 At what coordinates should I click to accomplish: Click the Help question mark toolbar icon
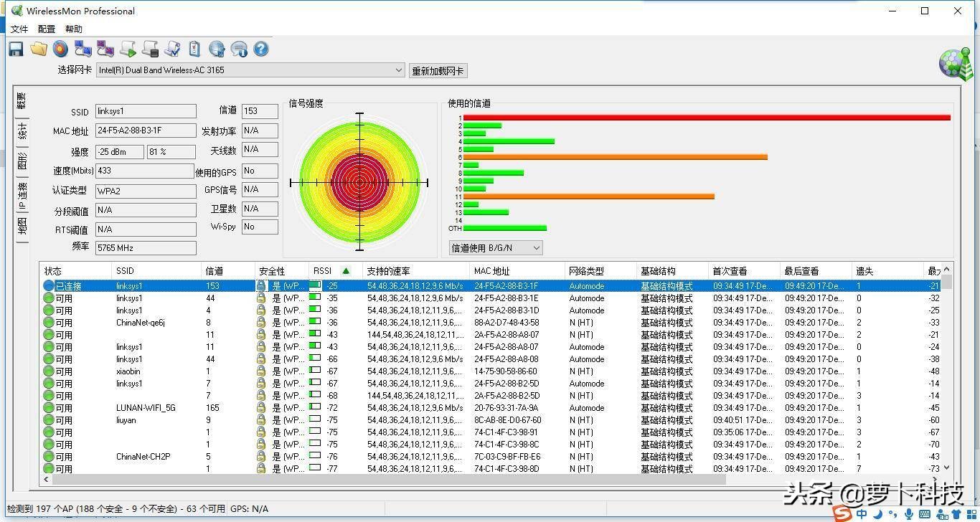point(260,49)
